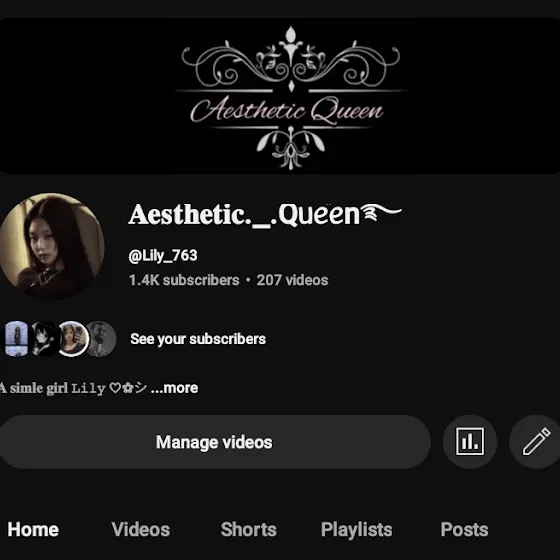Open the channel analytics bar chart icon
The height and width of the screenshot is (560, 560).
pos(470,442)
